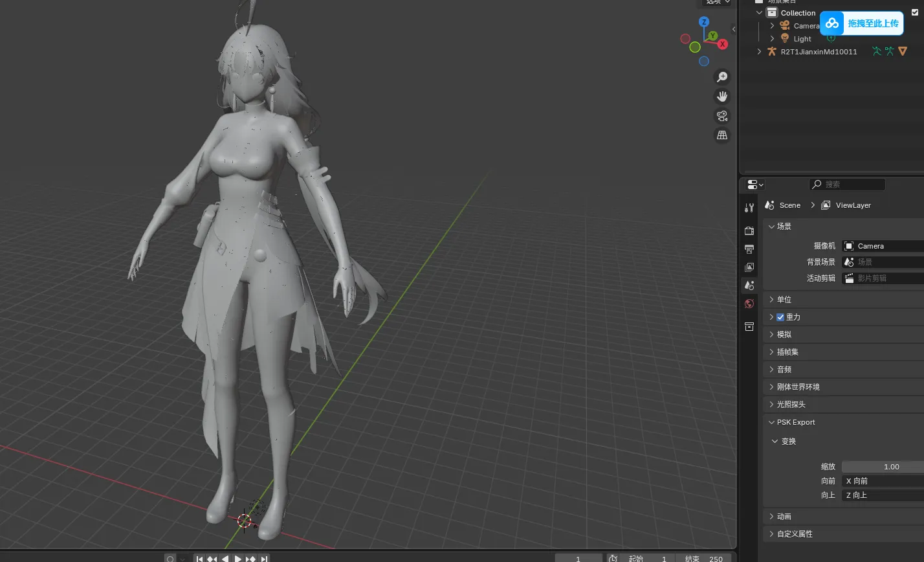Open the Output properties tab (printer icon)
This screenshot has height=562, width=924.
tap(749, 249)
